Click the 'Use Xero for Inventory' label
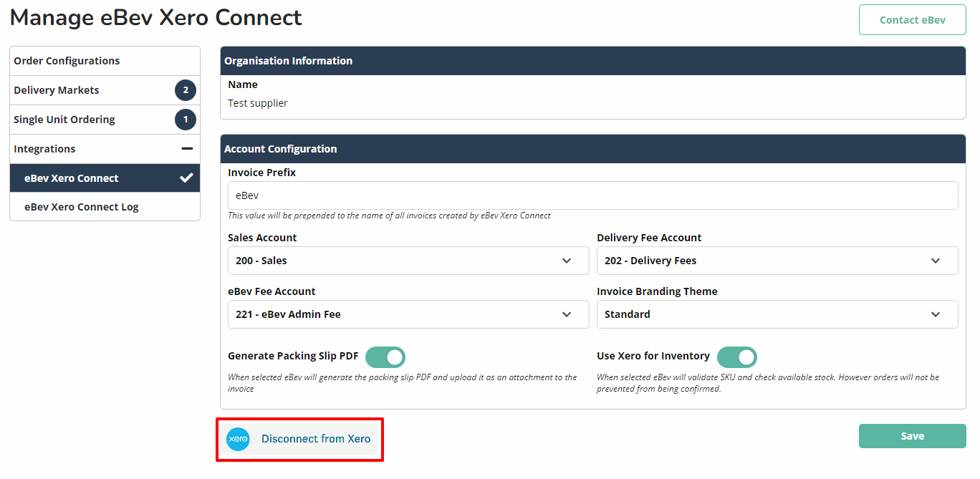980x479 pixels. pyautogui.click(x=653, y=356)
